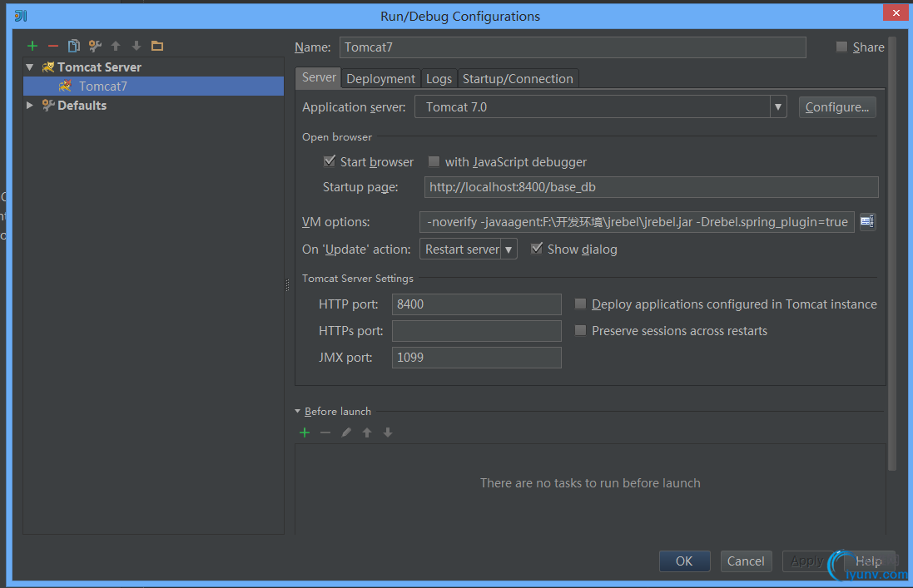Confirm with the OK button

pos(684,561)
